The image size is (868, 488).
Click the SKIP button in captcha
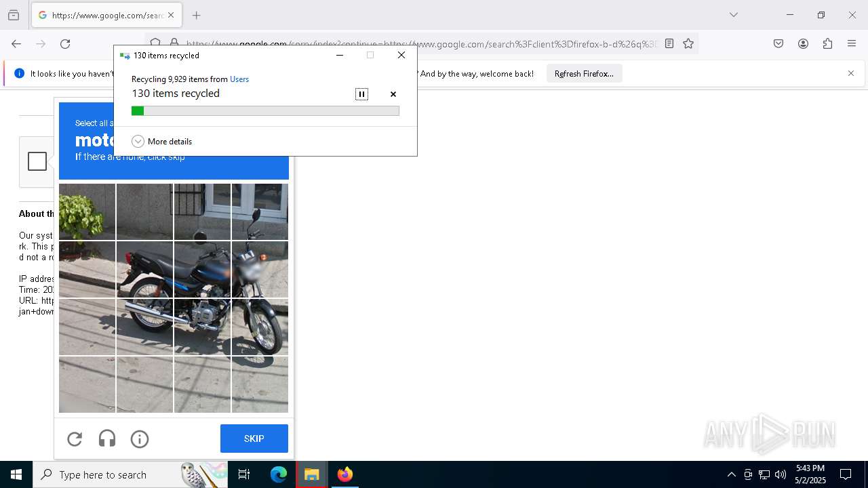(254, 439)
